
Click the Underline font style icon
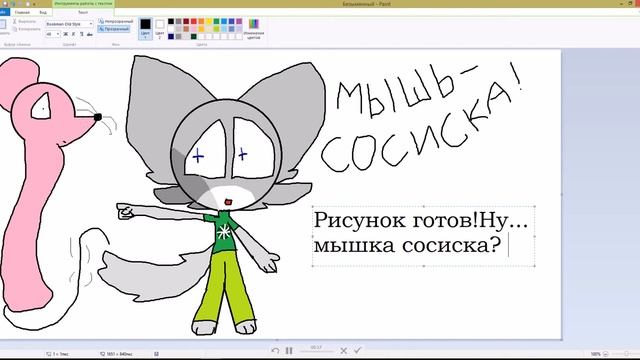[82, 34]
